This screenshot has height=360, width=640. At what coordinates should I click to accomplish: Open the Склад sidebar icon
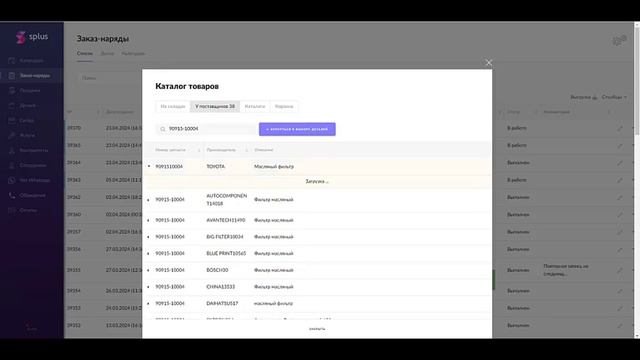pyautogui.click(x=11, y=120)
